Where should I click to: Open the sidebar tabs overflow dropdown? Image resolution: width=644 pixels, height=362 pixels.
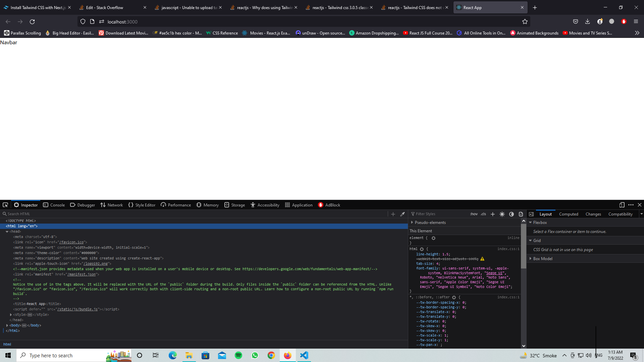click(641, 214)
